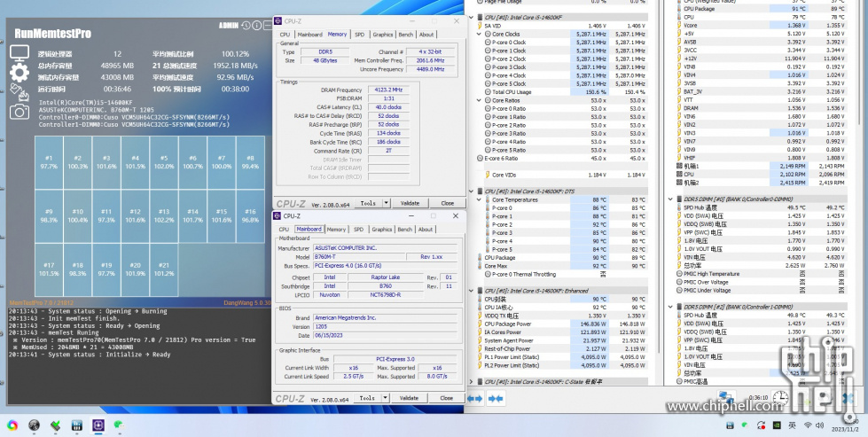Open RunMemtestPro info icon

click(257, 26)
